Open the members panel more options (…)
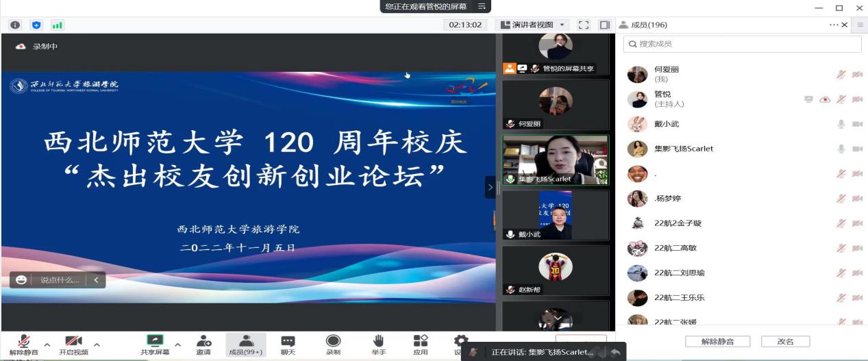 (x=833, y=25)
